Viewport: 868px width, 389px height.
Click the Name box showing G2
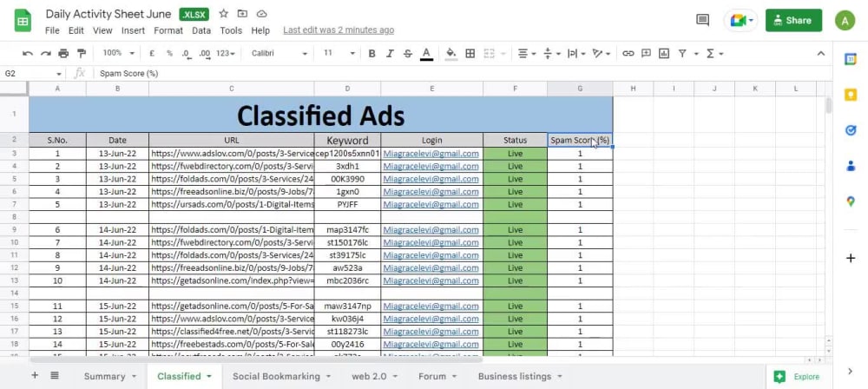coord(33,74)
